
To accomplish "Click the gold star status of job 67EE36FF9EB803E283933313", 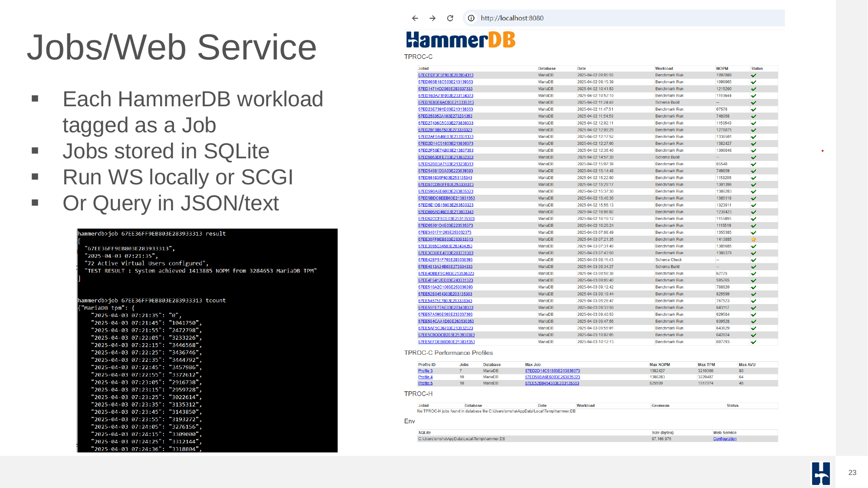I will pos(753,239).
